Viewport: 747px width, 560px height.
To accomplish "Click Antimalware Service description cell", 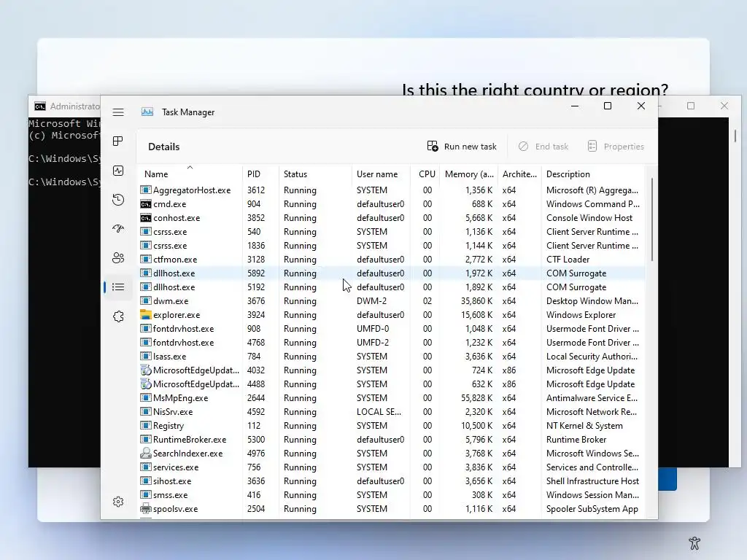I will [592, 397].
